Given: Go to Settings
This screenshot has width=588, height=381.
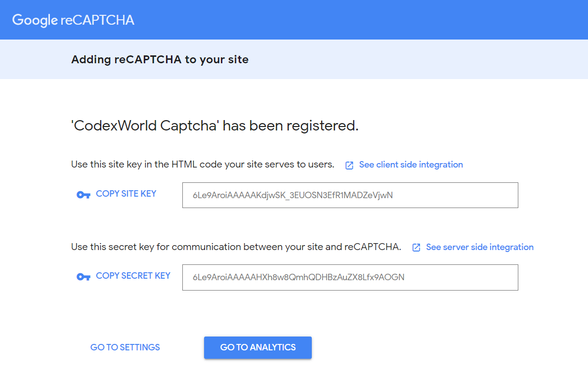Looking at the screenshot, I should pos(125,347).
